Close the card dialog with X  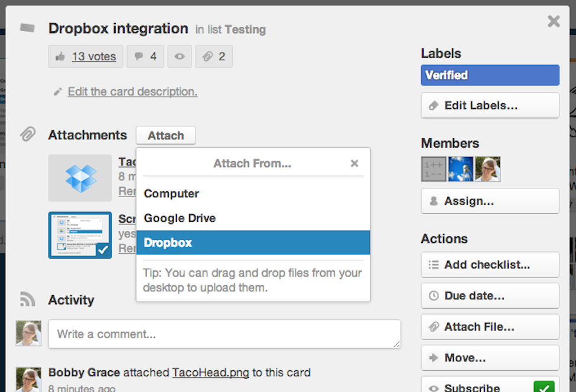pos(554,22)
